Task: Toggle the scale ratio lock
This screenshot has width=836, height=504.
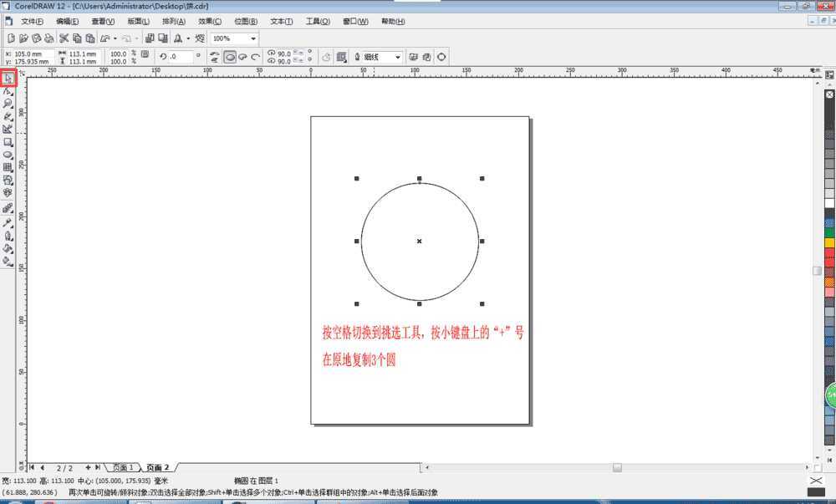Action: (145, 54)
